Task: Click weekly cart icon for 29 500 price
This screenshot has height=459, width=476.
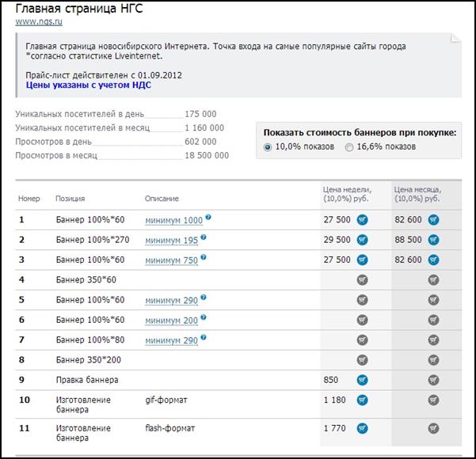Action: pyautogui.click(x=362, y=239)
